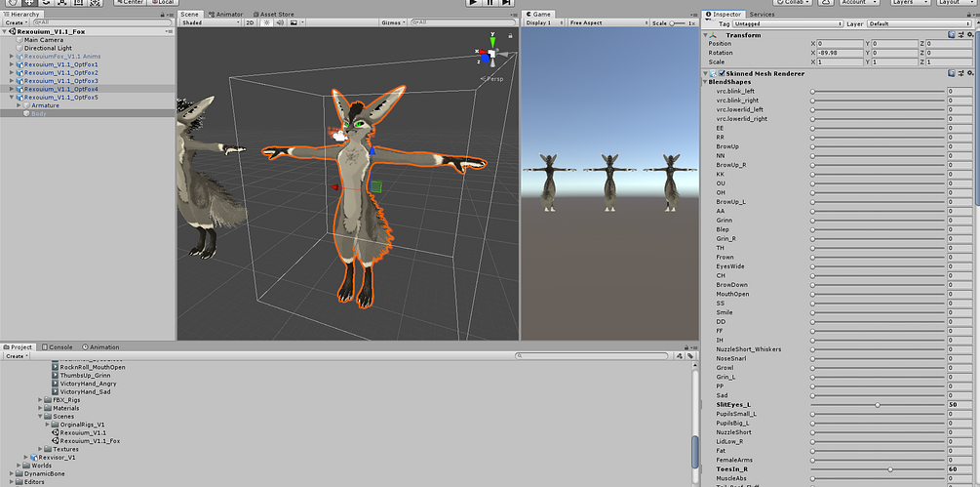This screenshot has width=980, height=487.
Task: Collapse Rexouium_V1.1_OptFox5 in Hierarchy
Action: [x=12, y=98]
